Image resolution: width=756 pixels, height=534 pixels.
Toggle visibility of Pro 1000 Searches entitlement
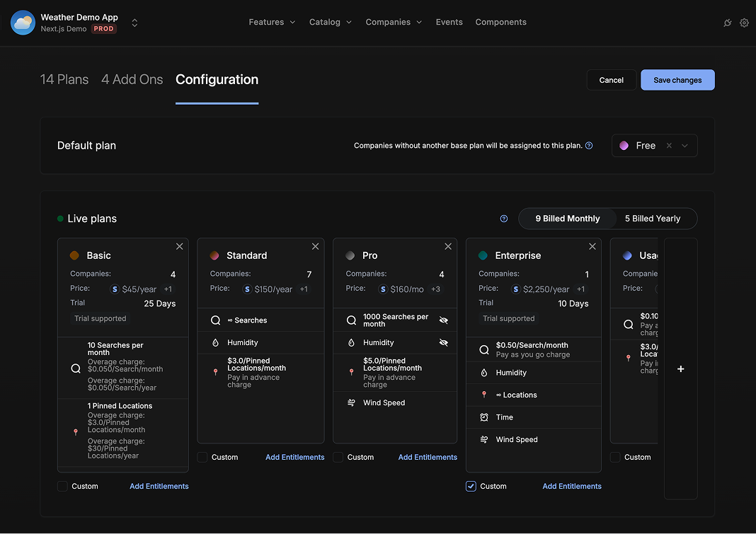[444, 320]
